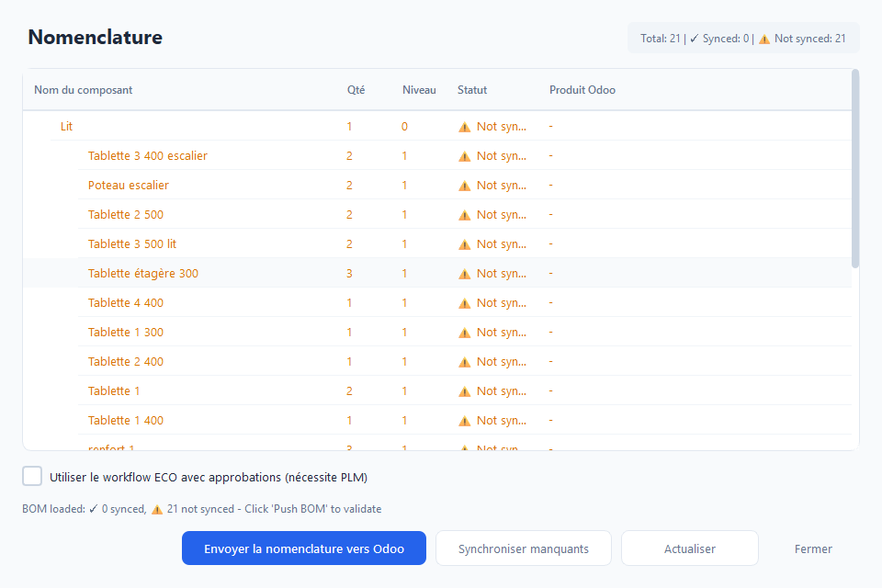Click the 'Qté' column header
The width and height of the screenshot is (882, 588).
click(x=356, y=90)
